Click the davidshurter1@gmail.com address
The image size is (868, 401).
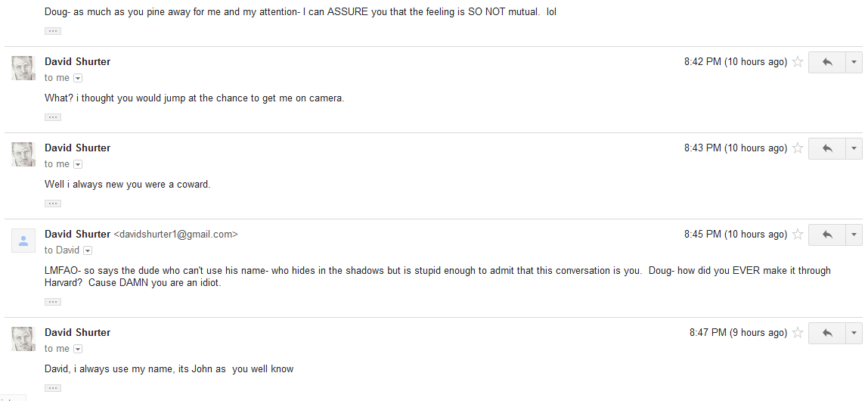[x=175, y=235]
